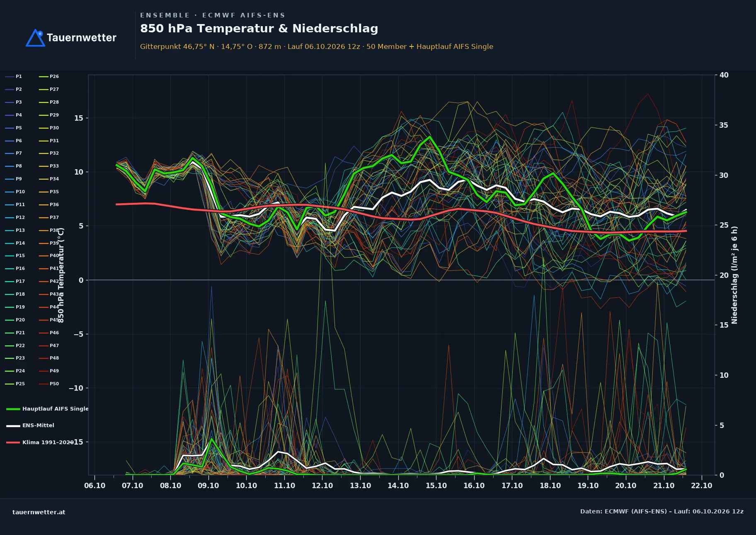This screenshot has height=535, width=756.
Task: Click the 15.10 date label on x-axis
Action: pyautogui.click(x=436, y=486)
